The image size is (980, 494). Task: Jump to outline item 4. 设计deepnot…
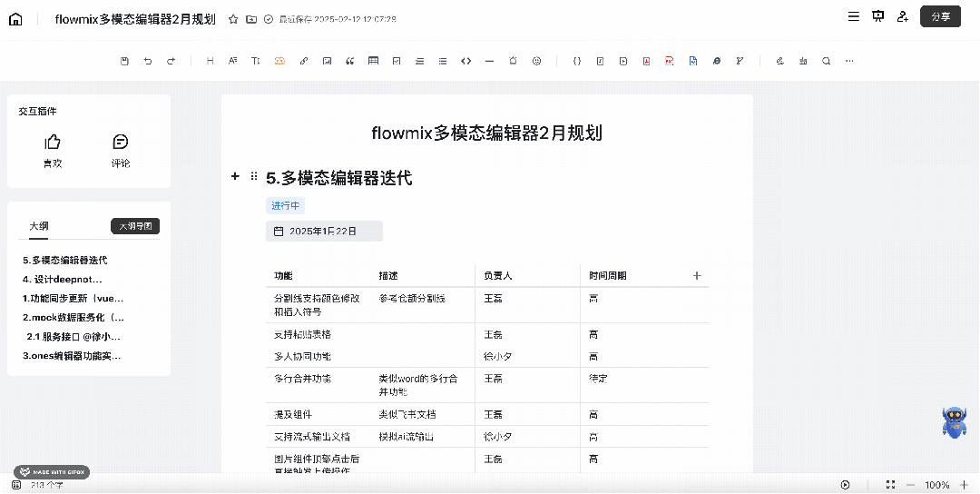click(63, 280)
